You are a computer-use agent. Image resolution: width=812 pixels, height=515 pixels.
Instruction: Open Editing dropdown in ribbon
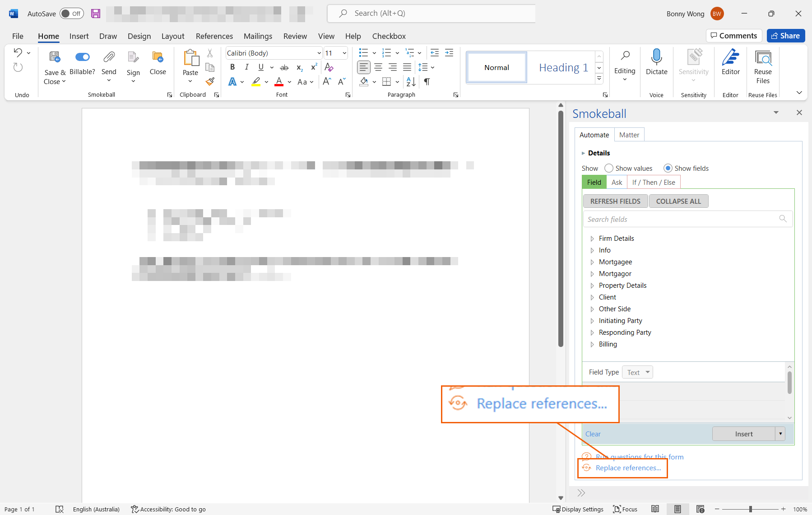pyautogui.click(x=625, y=67)
